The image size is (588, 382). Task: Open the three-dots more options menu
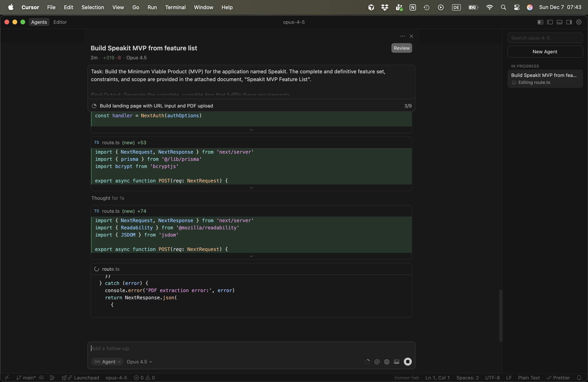[x=402, y=36]
